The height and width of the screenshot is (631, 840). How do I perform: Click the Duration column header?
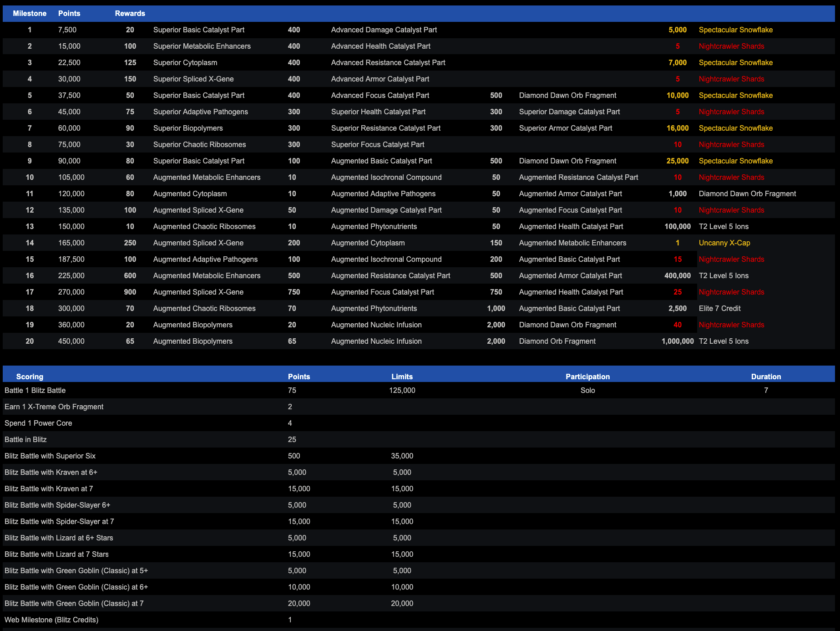click(766, 377)
